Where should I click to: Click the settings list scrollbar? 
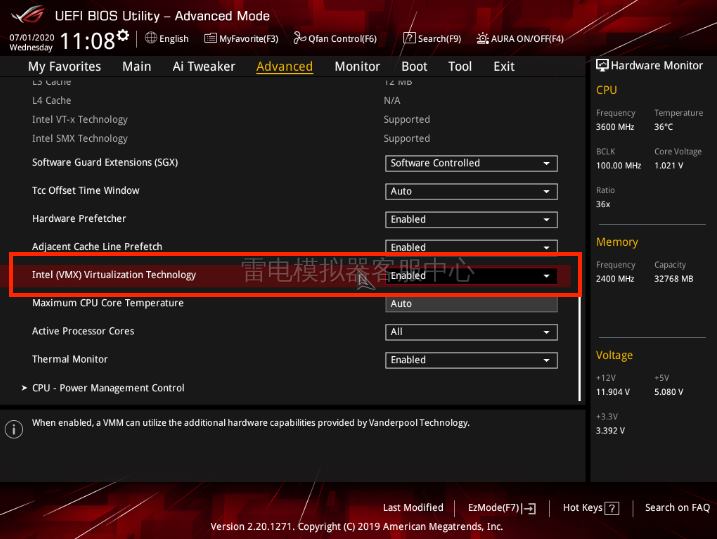(x=579, y=349)
